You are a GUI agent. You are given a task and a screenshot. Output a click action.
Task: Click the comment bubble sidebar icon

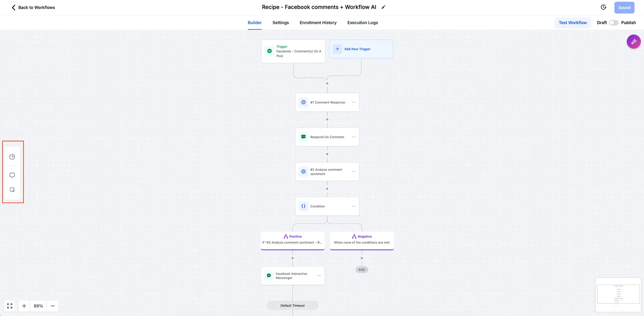click(x=12, y=175)
